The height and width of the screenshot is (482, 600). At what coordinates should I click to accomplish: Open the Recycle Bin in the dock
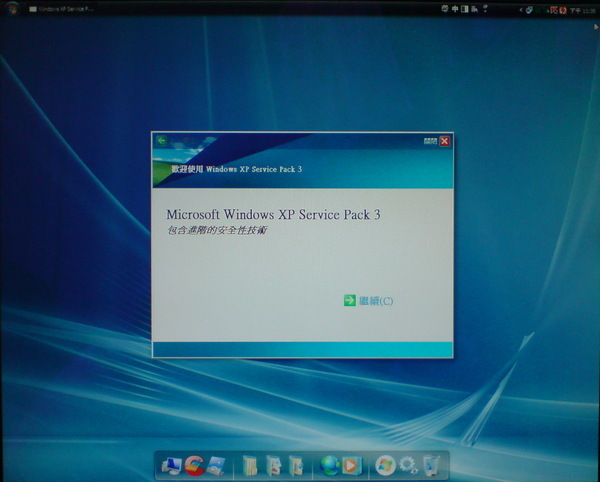pyautogui.click(x=431, y=466)
